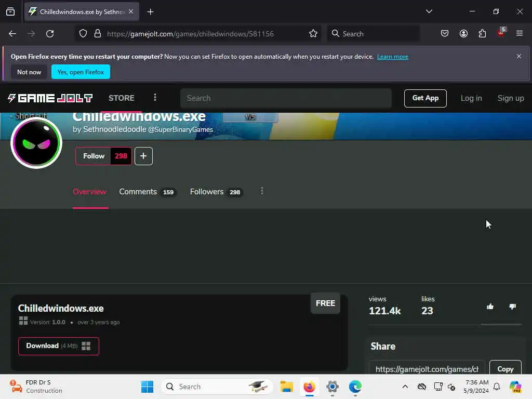Screen dimensions: 532x399
Task: Open tracking protection shield icon
Action: click(83, 34)
